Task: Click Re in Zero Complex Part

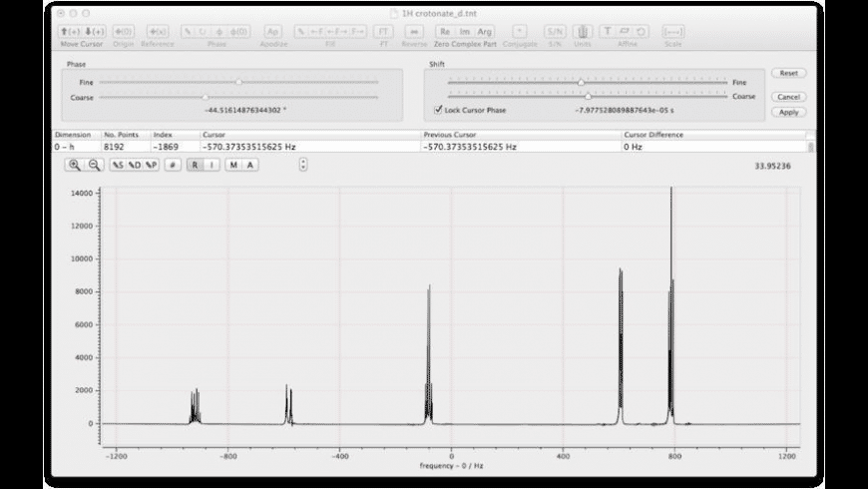Action: point(445,32)
